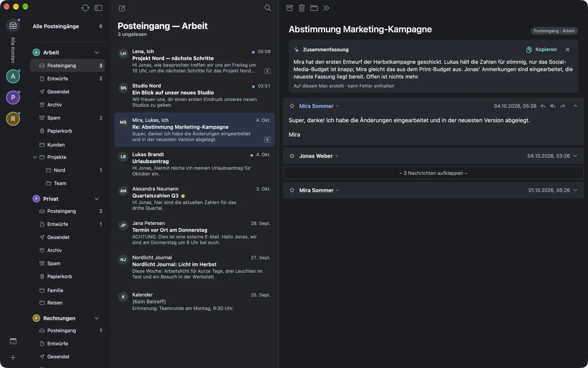Image resolution: width=588 pixels, height=368 pixels.
Task: Add a new account with plus icon
Action: [13, 357]
